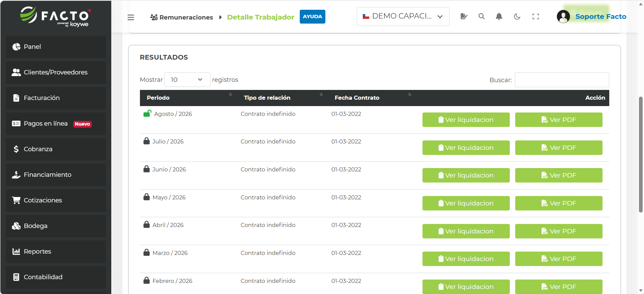The height and width of the screenshot is (294, 644).
Task: Enter fullscreen mode icon
Action: click(x=535, y=16)
